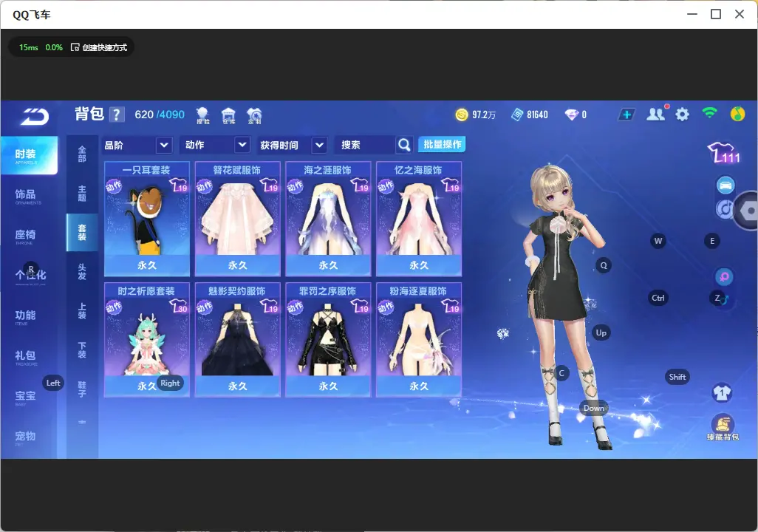Click the character model preview

pos(566,306)
